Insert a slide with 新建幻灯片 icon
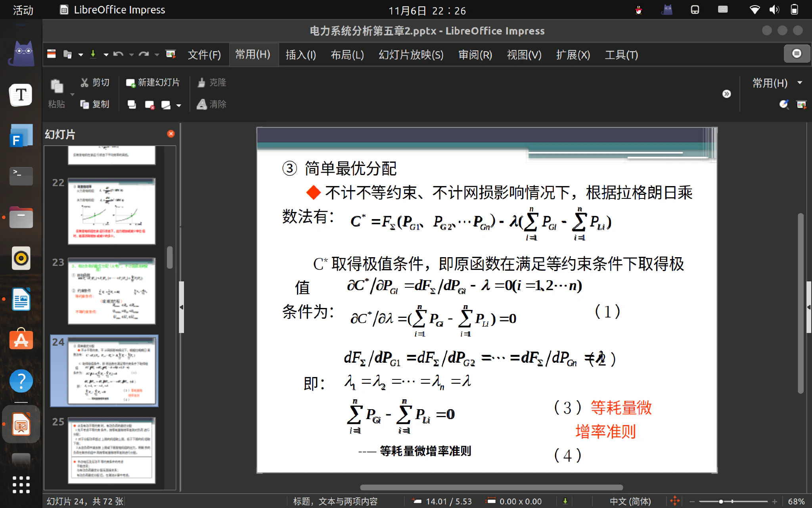 pyautogui.click(x=131, y=82)
